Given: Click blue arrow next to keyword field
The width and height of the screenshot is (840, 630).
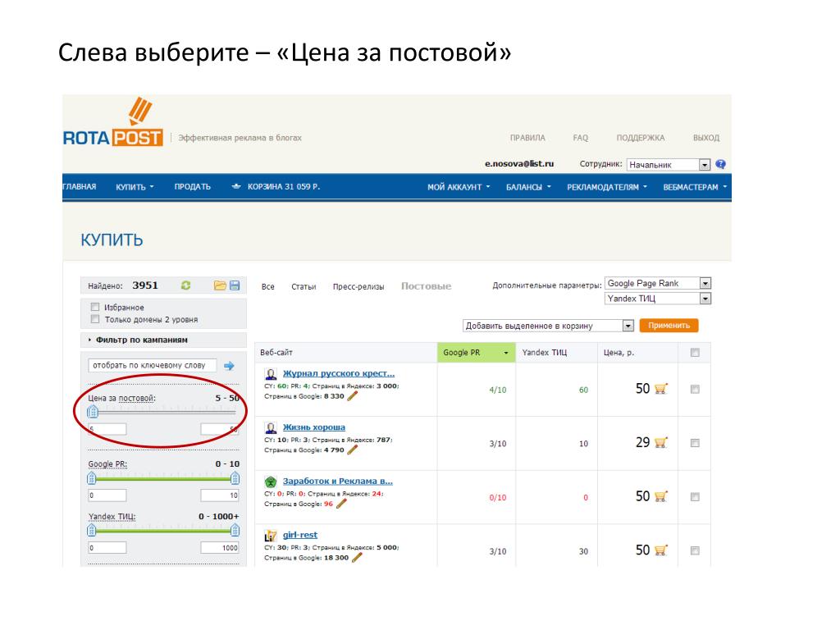Looking at the screenshot, I should pos(229,366).
